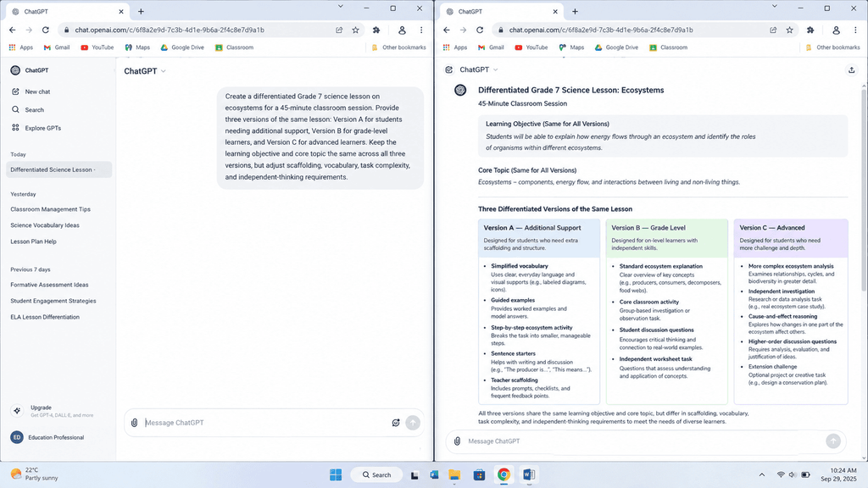Expand ChatGPT model dropdown in left window

coord(145,71)
